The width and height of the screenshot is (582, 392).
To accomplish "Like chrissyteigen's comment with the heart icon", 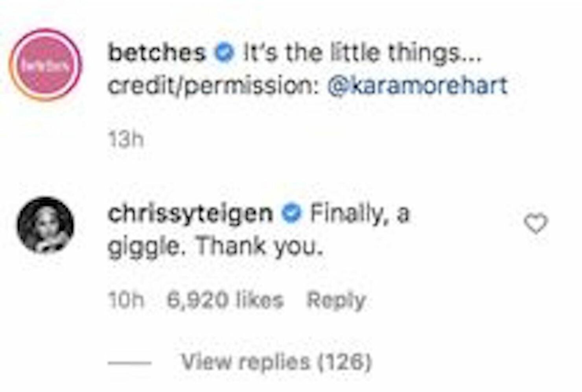I will pyautogui.click(x=536, y=224).
